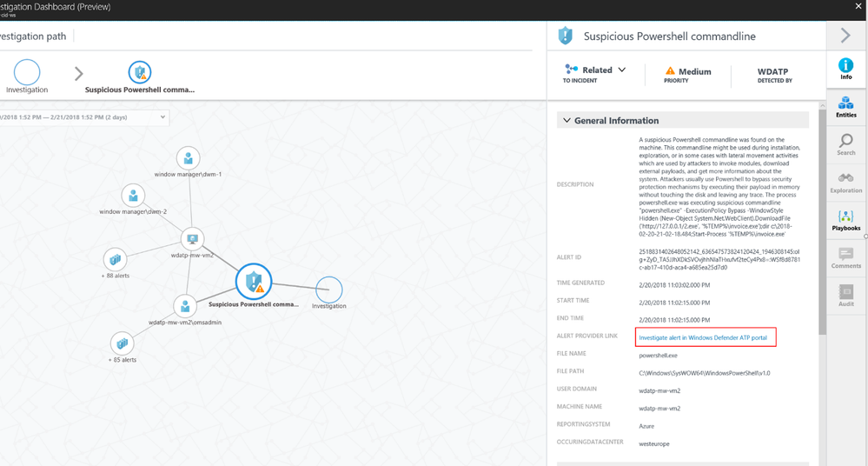The image size is (868, 466).
Task: Click the +88 alerts cluster node
Action: pyautogui.click(x=116, y=259)
